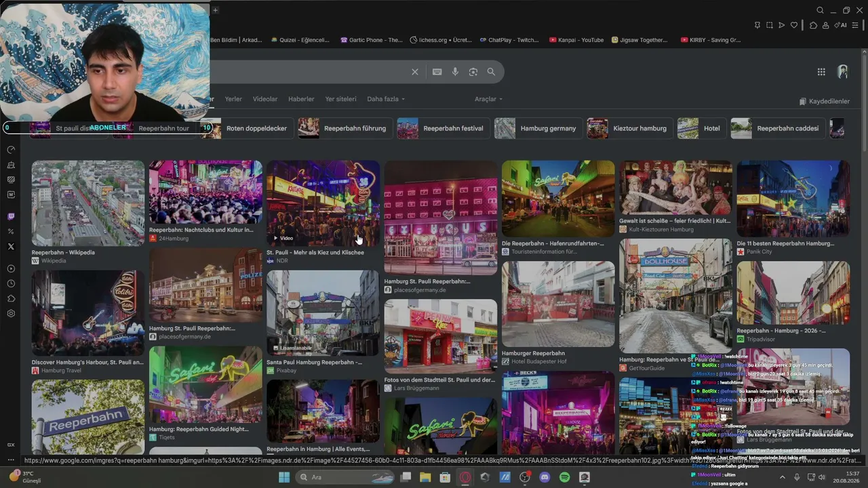The image size is (868, 488).
Task: Open the ChatPlay - Twitch bookmark
Action: coord(509,40)
